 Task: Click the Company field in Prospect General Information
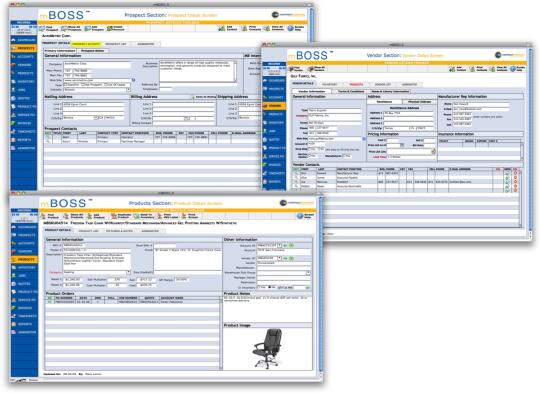[97, 64]
